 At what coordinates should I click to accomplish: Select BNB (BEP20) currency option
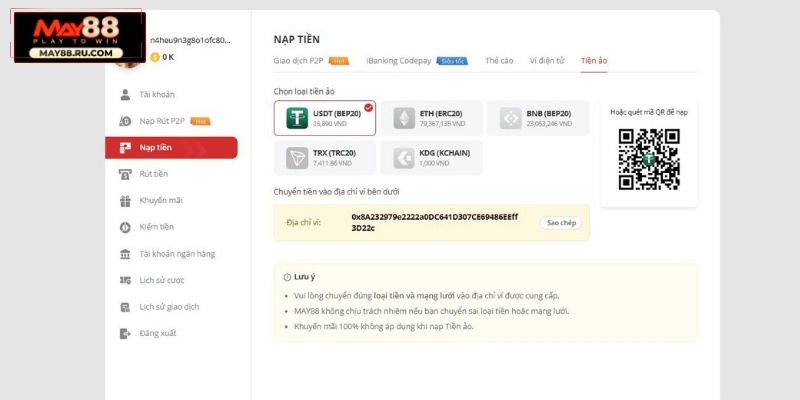(x=538, y=118)
